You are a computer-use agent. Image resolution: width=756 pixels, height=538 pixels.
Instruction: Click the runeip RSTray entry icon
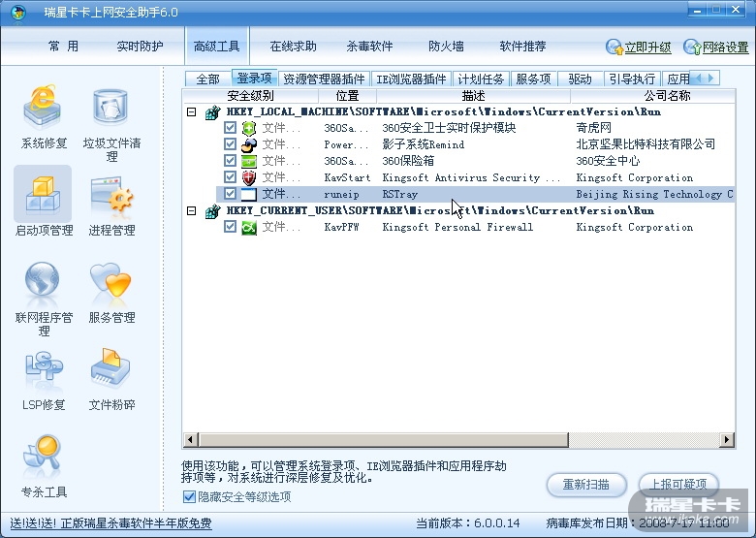point(249,194)
